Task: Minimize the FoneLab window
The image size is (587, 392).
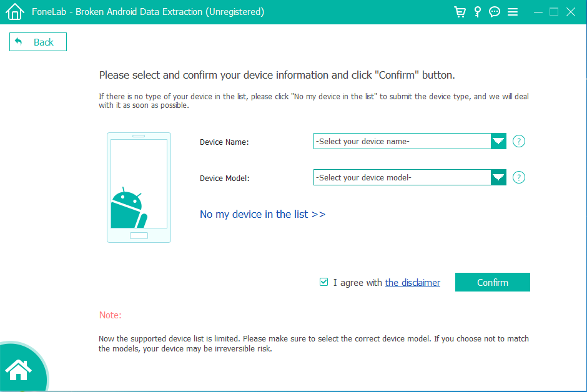Action: click(x=538, y=12)
